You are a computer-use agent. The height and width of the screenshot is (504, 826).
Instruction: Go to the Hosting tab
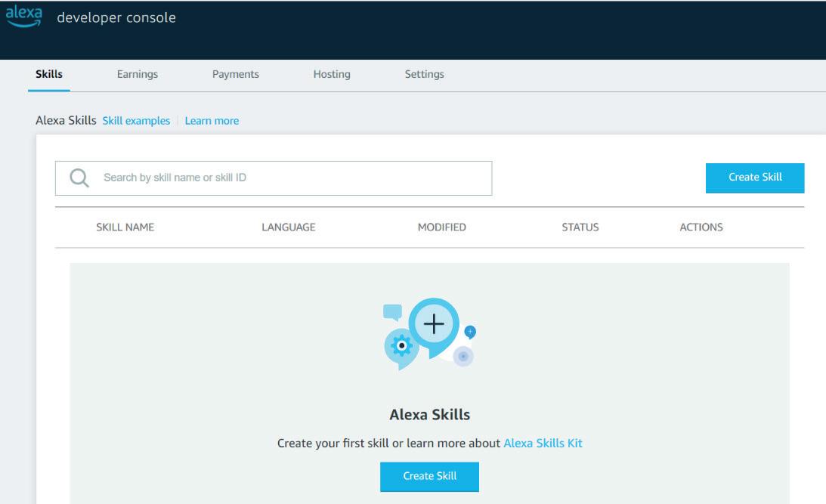(x=332, y=74)
